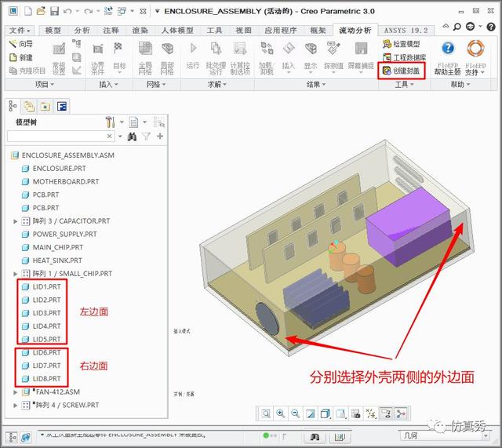The image size is (502, 448).
Task: Click the binoculars find icon in model tree
Action: 132,137
